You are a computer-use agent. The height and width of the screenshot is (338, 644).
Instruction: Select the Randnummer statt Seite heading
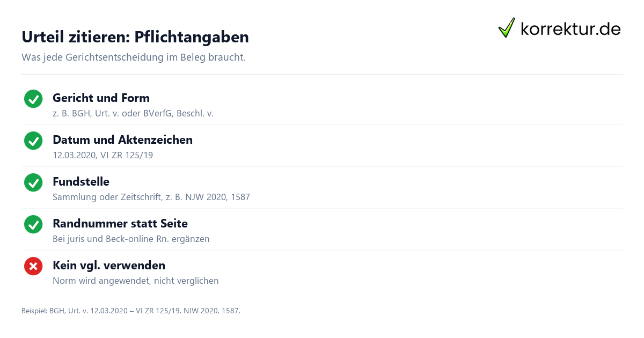pyautogui.click(x=120, y=223)
